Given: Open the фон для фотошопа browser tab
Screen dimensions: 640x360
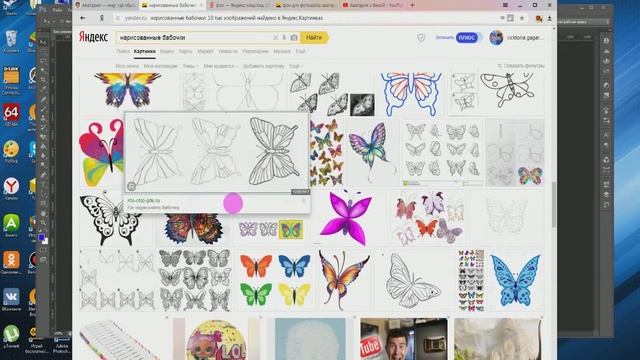Looking at the screenshot, I should click(305, 5).
